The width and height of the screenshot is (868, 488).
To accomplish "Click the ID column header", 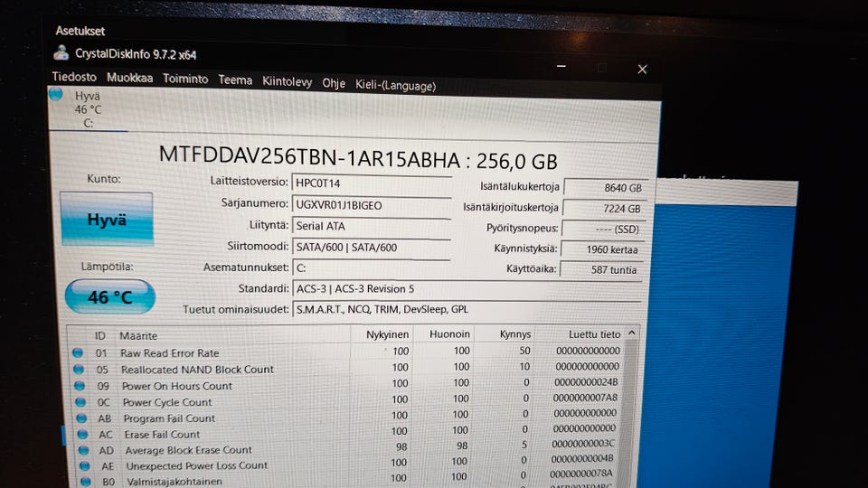I will tap(99, 335).
